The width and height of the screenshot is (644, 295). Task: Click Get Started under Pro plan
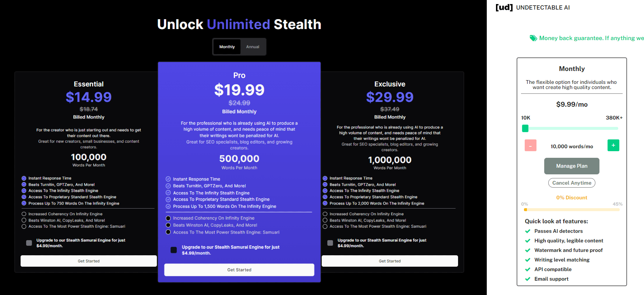239,270
